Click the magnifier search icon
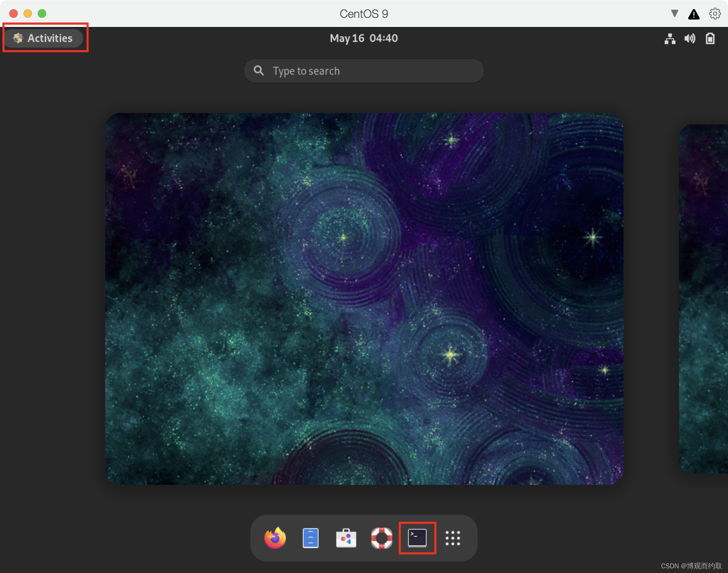This screenshot has width=728, height=573. tap(259, 70)
